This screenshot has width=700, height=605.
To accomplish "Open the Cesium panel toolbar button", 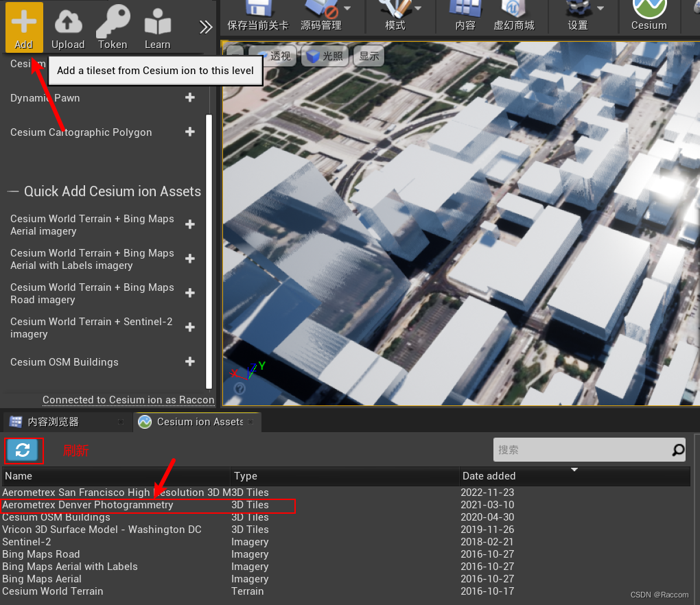I will coord(649,16).
